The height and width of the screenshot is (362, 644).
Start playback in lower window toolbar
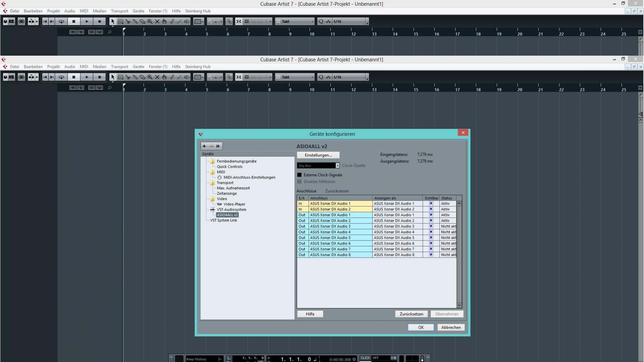pos(87,77)
